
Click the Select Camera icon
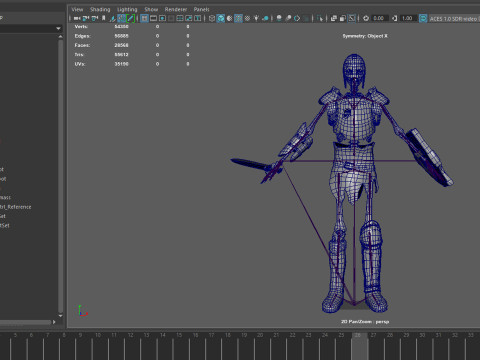[77, 18]
